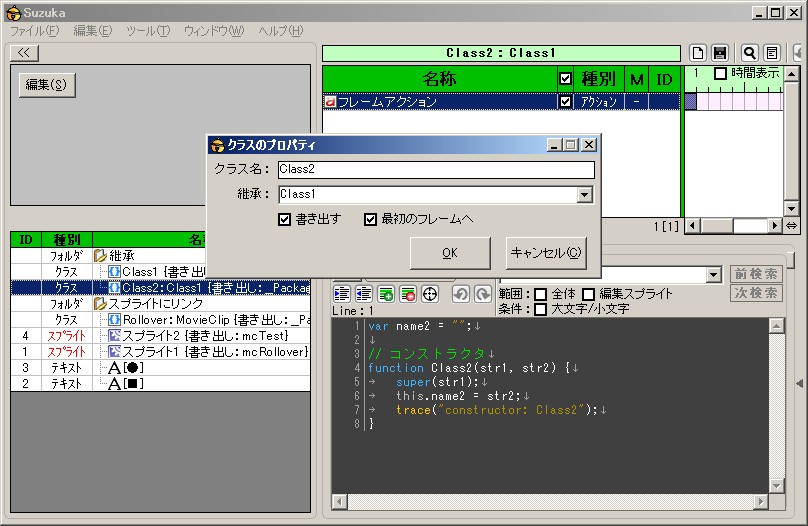This screenshot has width=808, height=526.
Task: Enable the 全体 range checkbox
Action: [541, 294]
